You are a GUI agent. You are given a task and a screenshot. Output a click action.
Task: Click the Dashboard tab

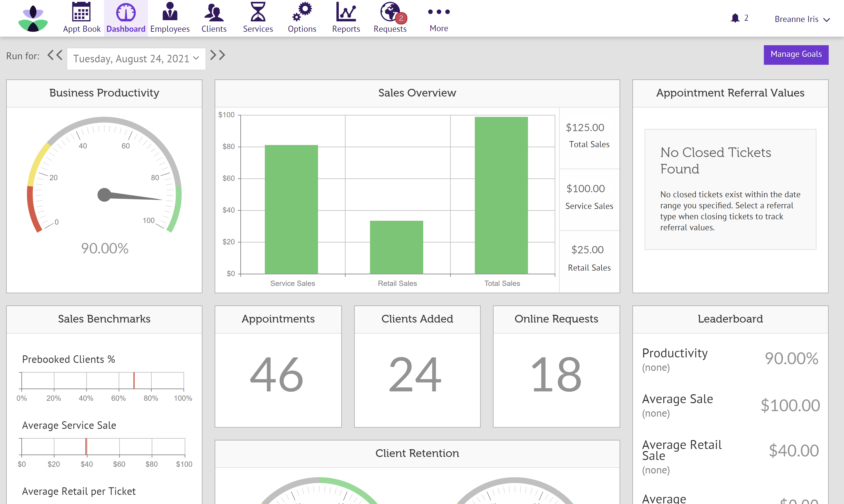(x=125, y=18)
